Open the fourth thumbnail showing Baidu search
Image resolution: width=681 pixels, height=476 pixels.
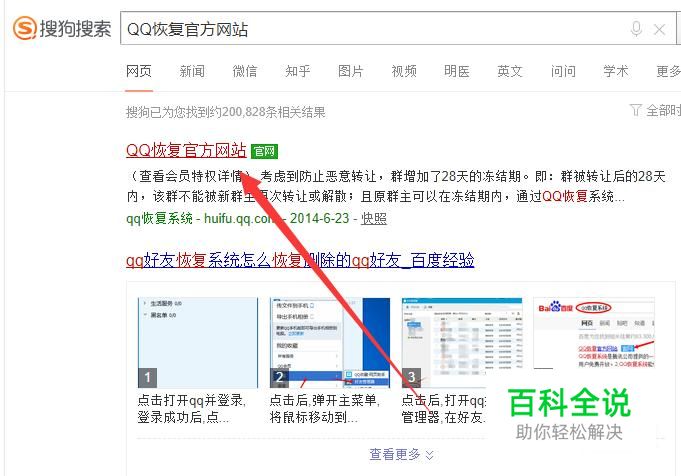pos(594,334)
